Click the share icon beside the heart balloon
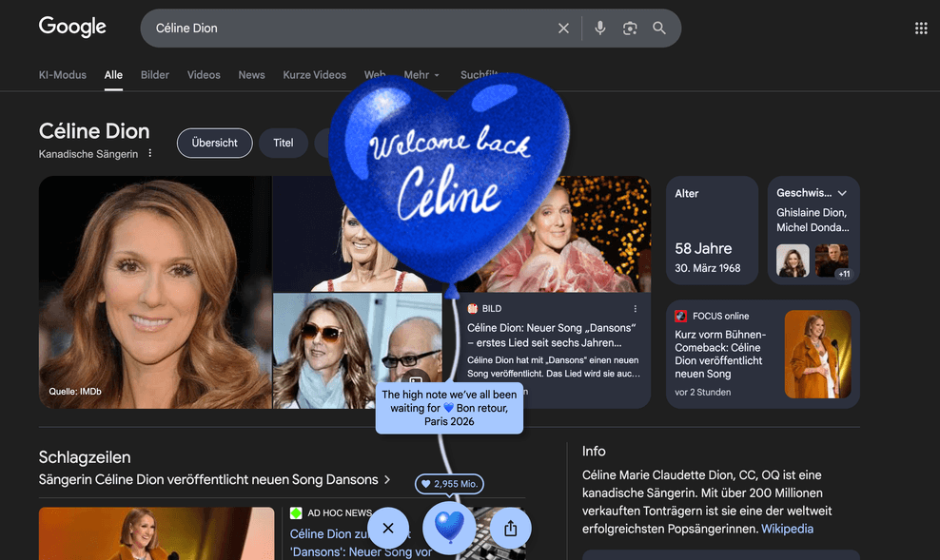Screen dimensions: 940x560 (510, 528)
